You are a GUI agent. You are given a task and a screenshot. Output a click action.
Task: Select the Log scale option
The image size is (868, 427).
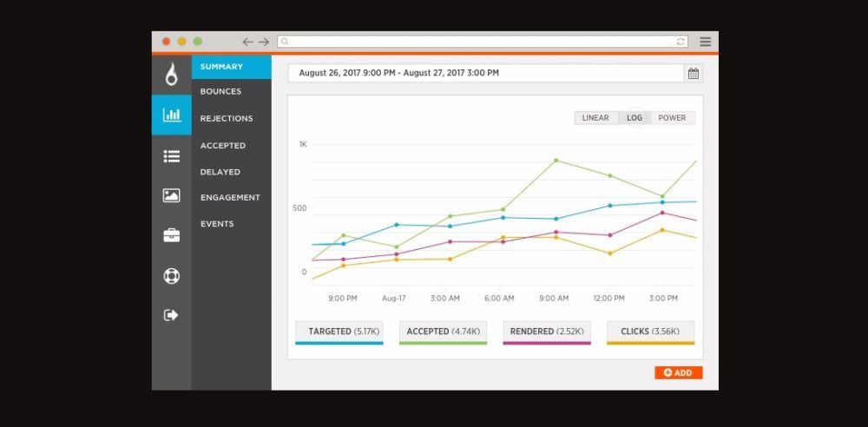[x=635, y=118]
